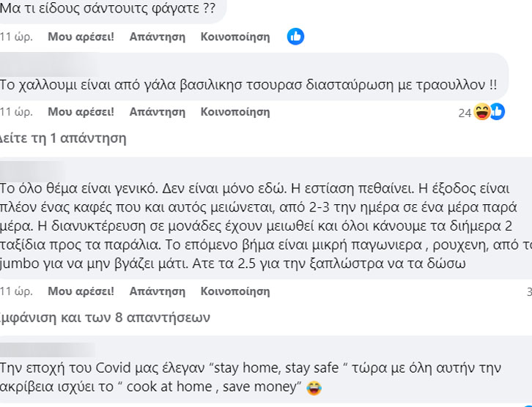Share the sandwich question comment
Screen dimensions: 532x407
(x=235, y=37)
